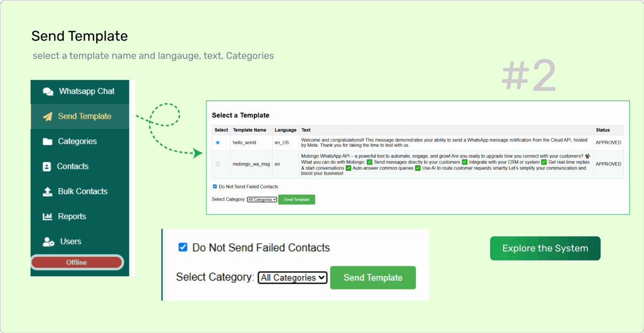
Task: Open the small All Categories dropdown
Action: (262, 200)
